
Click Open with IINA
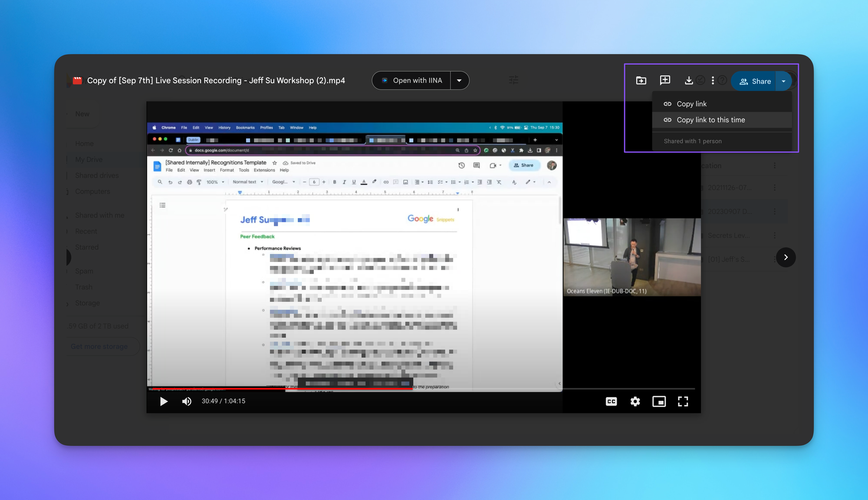[x=411, y=80]
